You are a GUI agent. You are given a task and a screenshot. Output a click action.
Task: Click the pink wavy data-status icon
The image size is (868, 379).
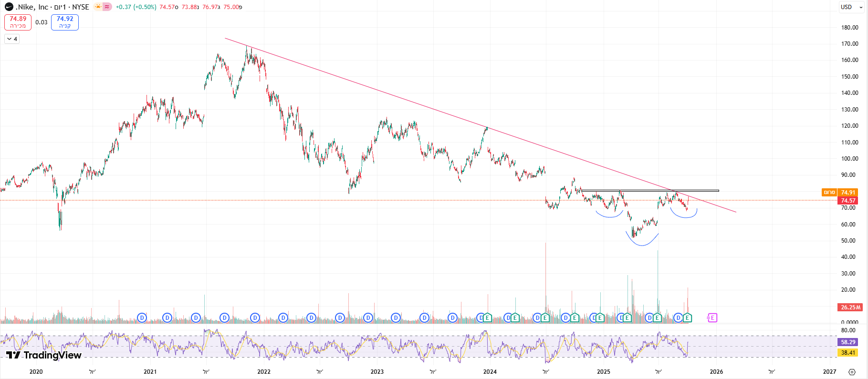(x=107, y=7)
